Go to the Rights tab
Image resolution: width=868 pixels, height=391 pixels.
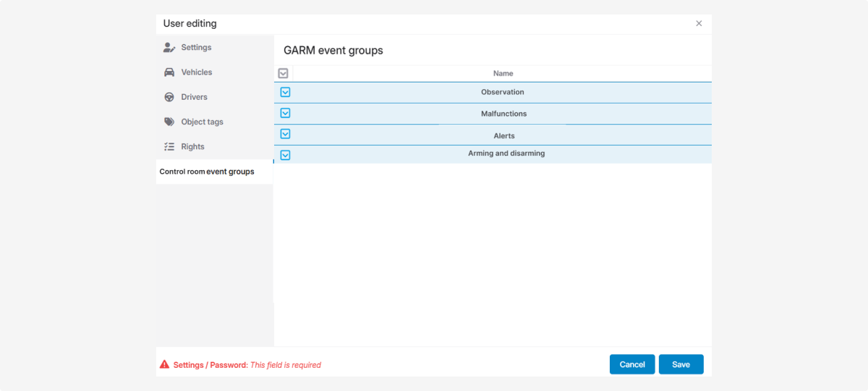192,146
